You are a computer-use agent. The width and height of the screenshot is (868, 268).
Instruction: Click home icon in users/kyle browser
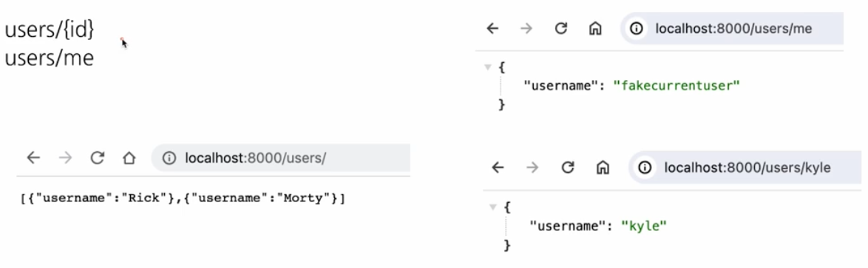tap(603, 167)
